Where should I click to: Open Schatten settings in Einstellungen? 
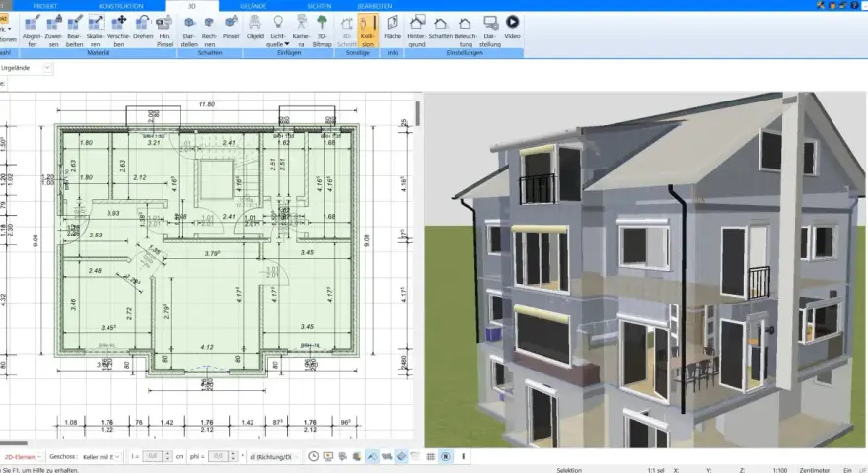click(441, 28)
